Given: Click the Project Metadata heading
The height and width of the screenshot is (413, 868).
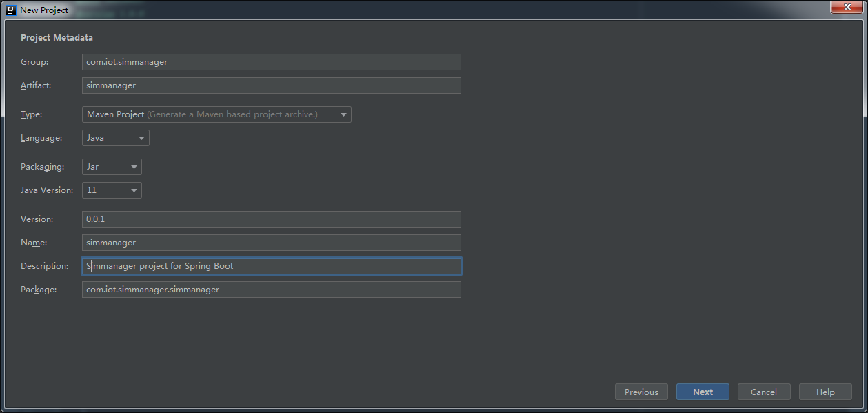Looking at the screenshot, I should tap(57, 38).
